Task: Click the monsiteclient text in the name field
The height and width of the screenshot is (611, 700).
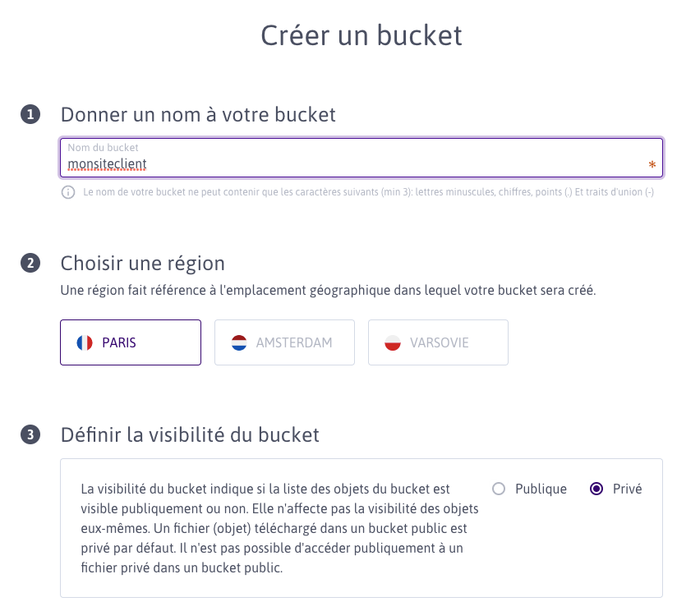Action: 107,163
